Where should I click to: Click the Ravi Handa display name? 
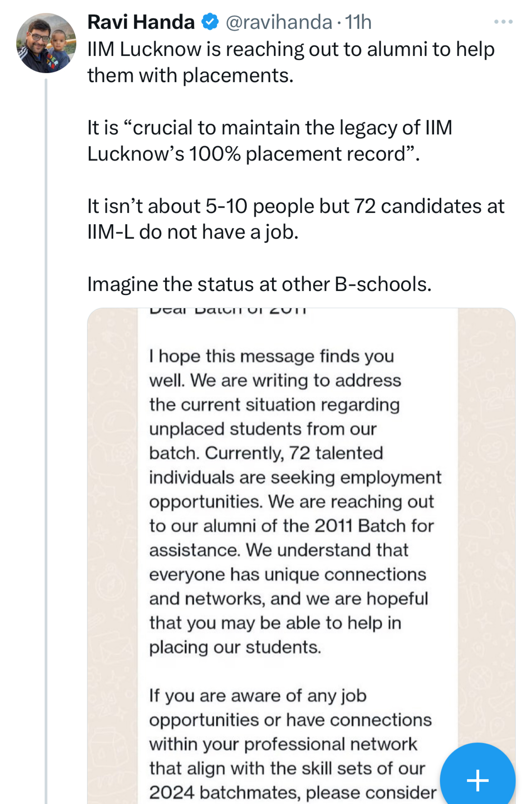141,22
